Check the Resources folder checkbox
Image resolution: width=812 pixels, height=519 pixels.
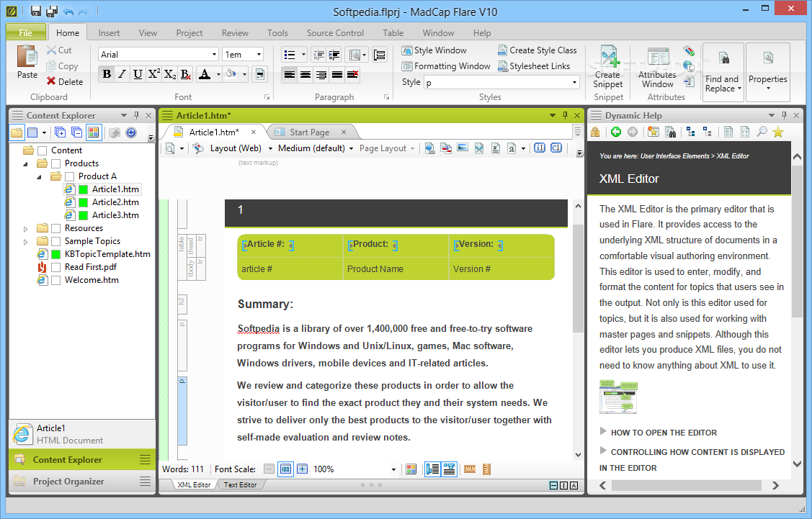(x=56, y=228)
